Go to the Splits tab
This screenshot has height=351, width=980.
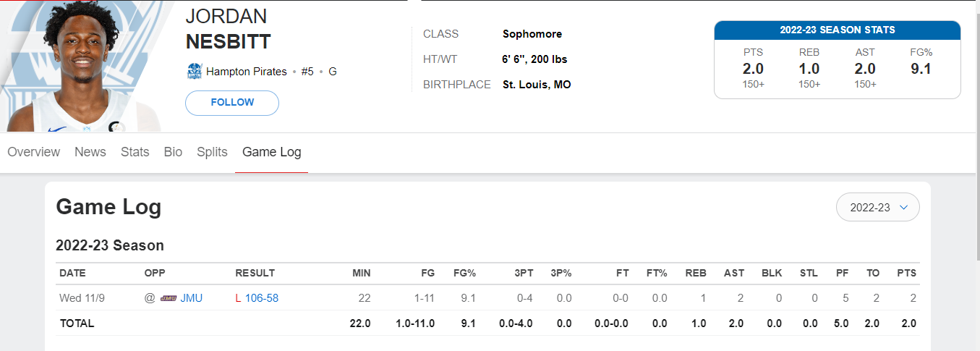pos(212,152)
